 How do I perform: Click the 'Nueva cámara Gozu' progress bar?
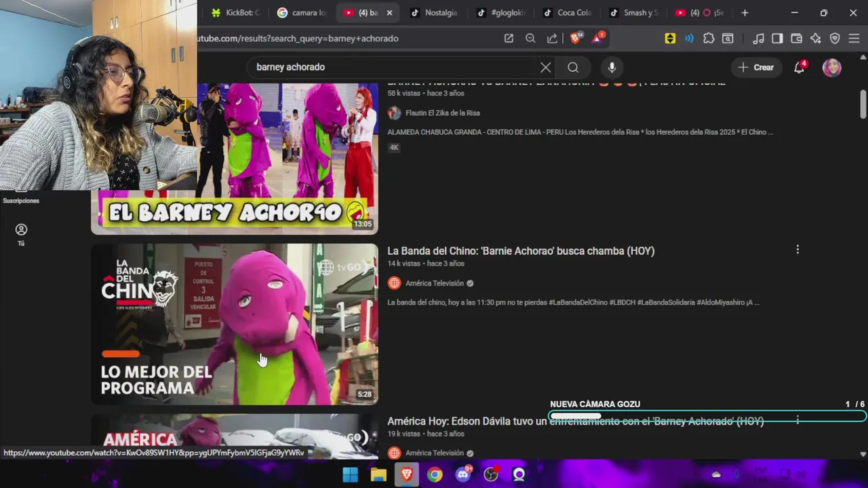[x=707, y=416]
